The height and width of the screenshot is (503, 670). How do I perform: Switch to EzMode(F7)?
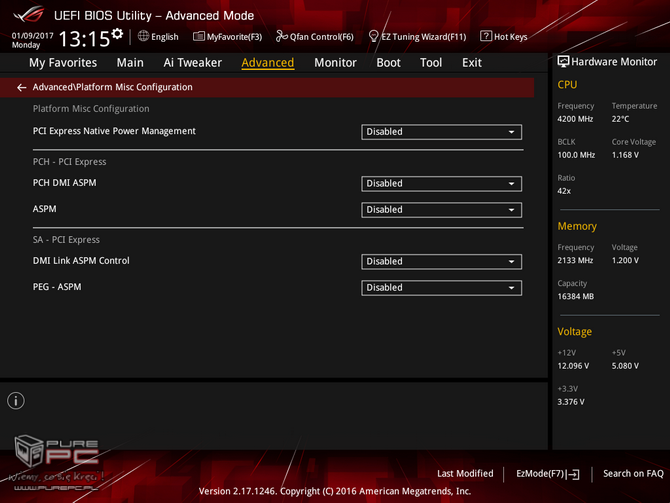point(540,474)
